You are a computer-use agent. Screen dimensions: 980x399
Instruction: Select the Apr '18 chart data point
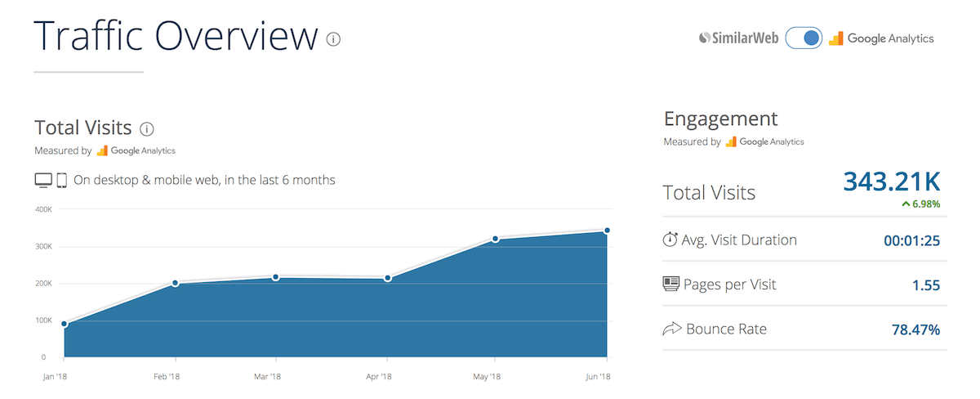click(x=388, y=279)
